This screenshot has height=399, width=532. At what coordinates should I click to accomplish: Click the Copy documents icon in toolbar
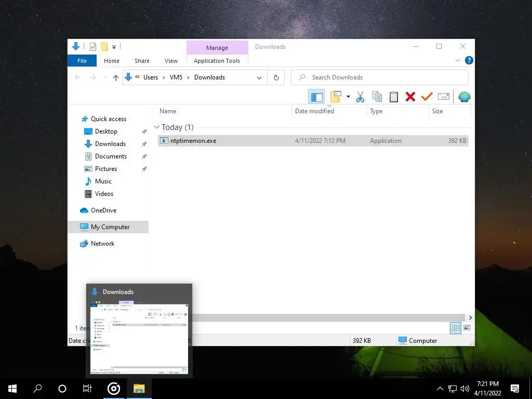[x=377, y=97]
